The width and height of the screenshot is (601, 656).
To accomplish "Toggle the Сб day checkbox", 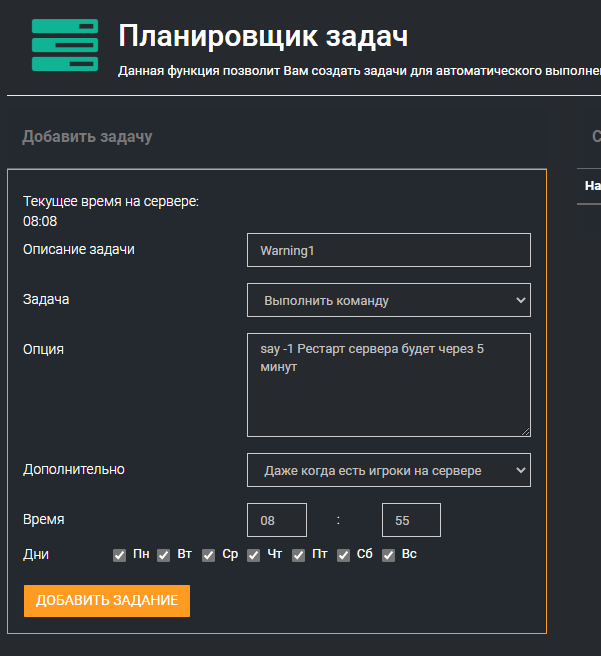I will (x=344, y=555).
